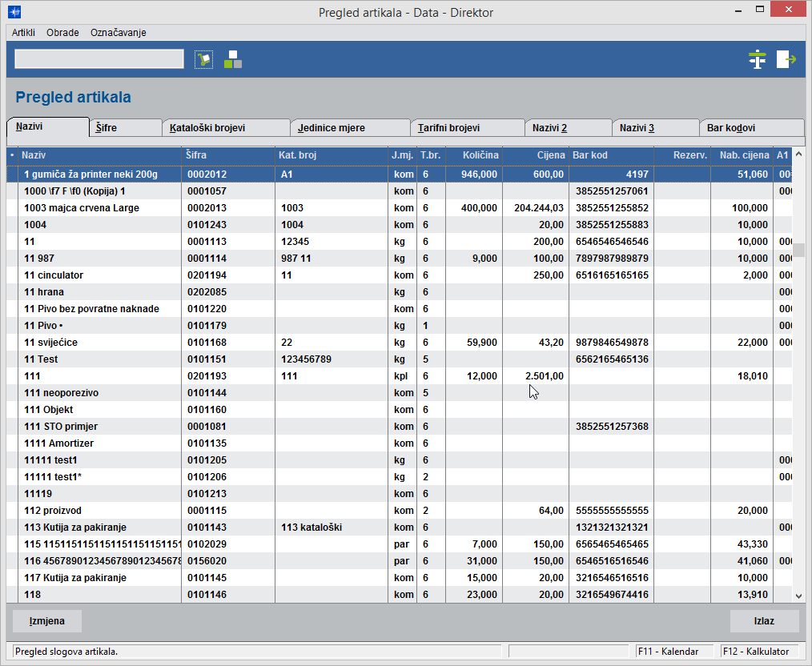812x666 pixels.
Task: Switch to the Nazivi 2 tab
Action: (569, 128)
